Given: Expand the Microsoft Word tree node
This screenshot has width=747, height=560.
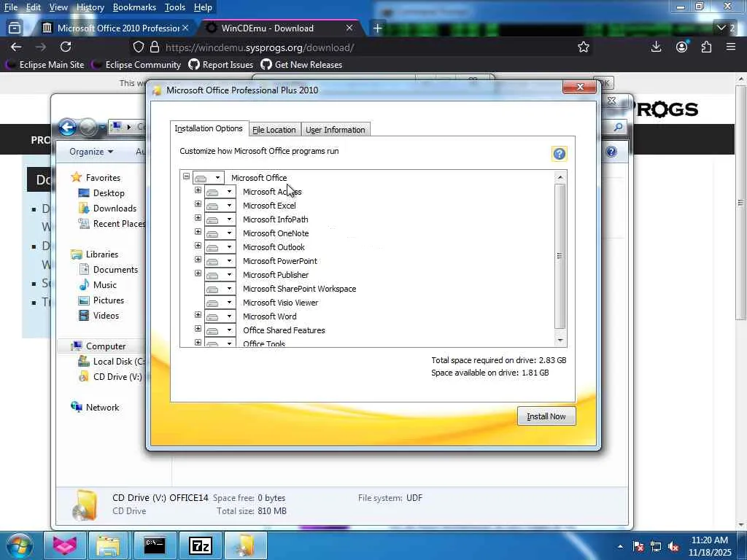Looking at the screenshot, I should 198,315.
